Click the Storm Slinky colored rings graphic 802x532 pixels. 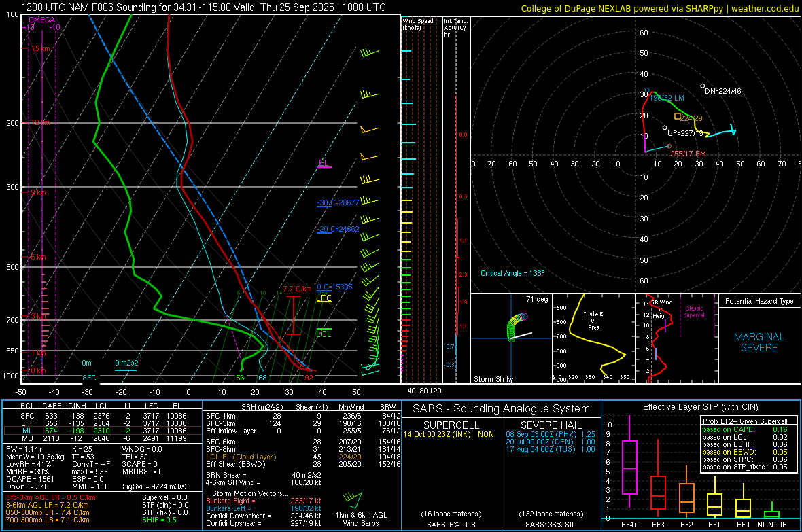click(x=517, y=327)
